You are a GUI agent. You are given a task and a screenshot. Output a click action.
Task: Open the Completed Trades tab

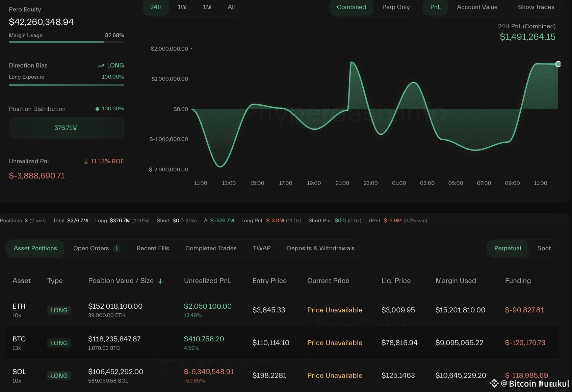coord(211,248)
